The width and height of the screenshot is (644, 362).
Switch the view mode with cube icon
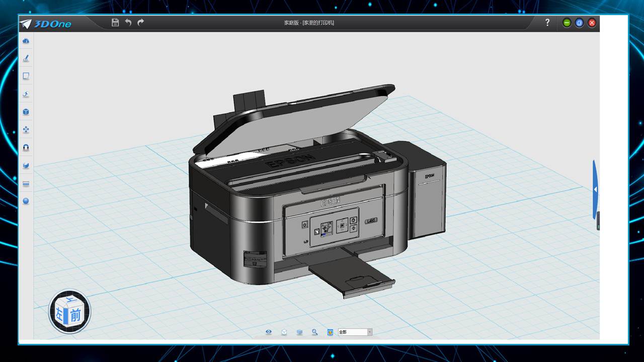[284, 332]
